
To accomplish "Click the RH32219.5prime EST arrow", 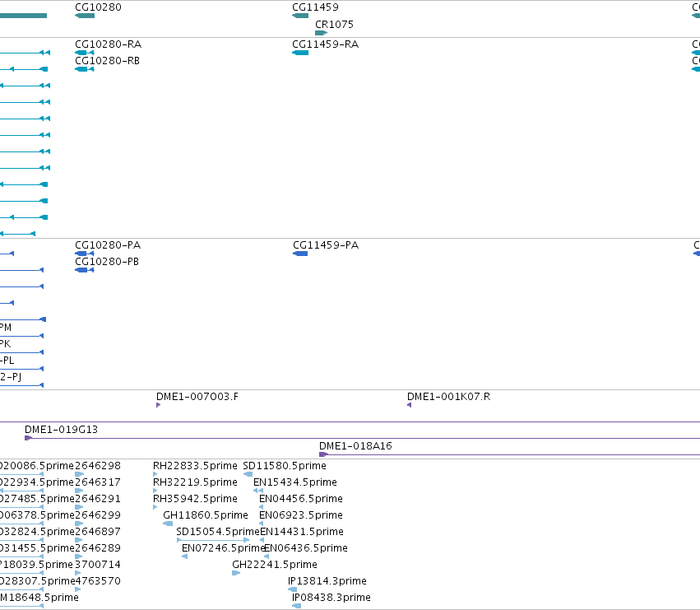I will tap(155, 491).
